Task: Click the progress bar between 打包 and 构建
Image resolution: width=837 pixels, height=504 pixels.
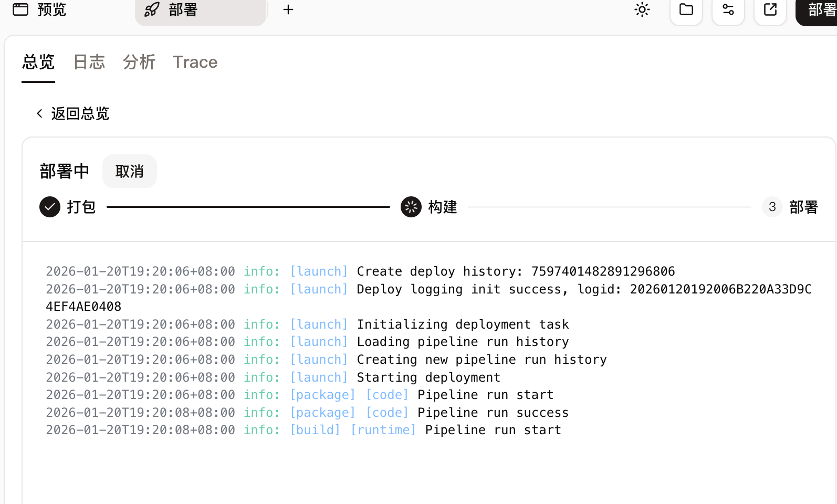Action: pos(248,207)
